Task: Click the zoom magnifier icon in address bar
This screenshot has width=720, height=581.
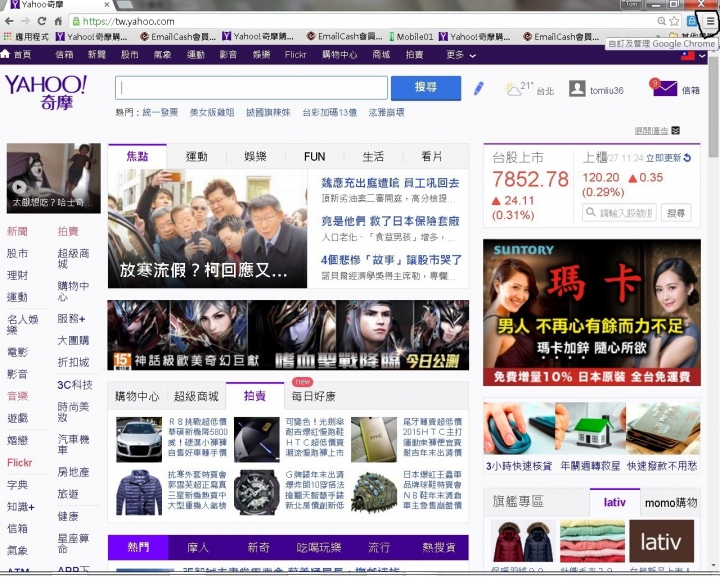Action: click(x=662, y=21)
